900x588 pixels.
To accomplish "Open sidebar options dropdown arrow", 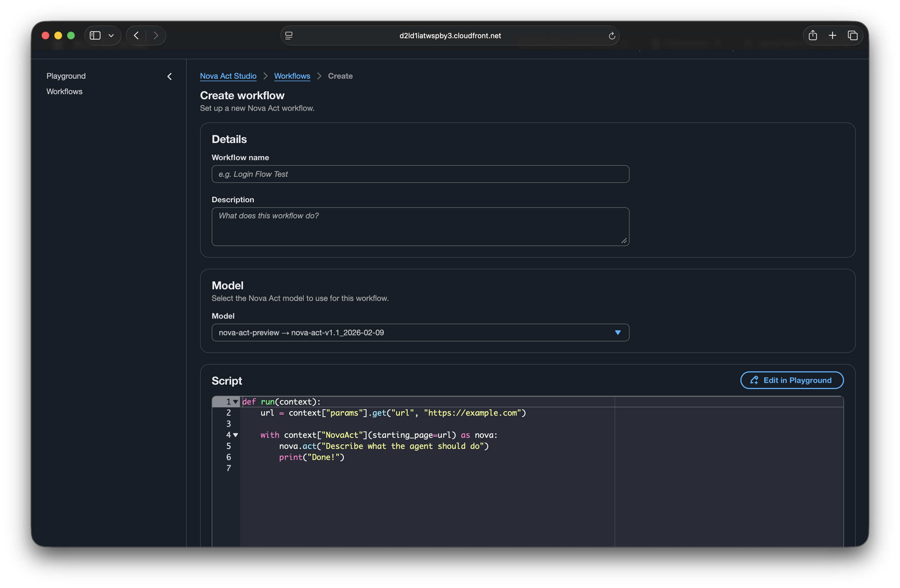I will click(111, 35).
